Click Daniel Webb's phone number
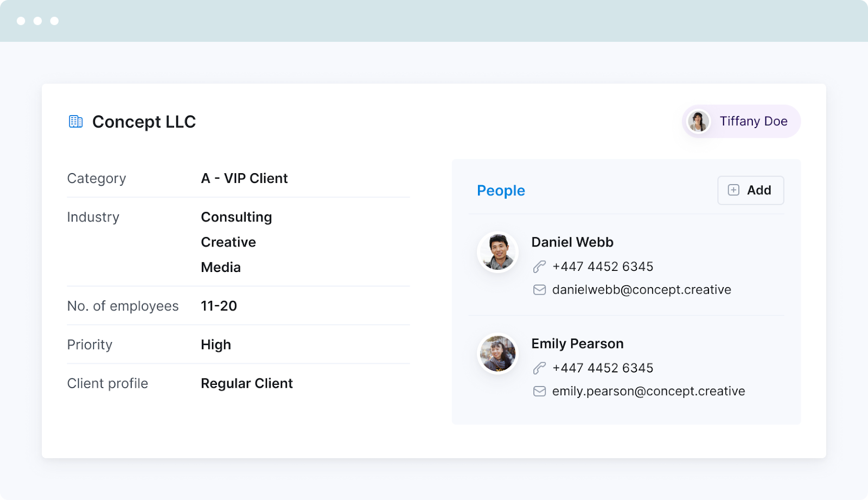 (603, 267)
